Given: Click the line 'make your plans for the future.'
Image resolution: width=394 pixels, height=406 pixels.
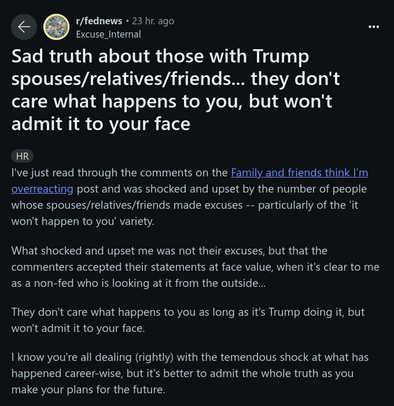Looking at the screenshot, I should click(x=88, y=389).
